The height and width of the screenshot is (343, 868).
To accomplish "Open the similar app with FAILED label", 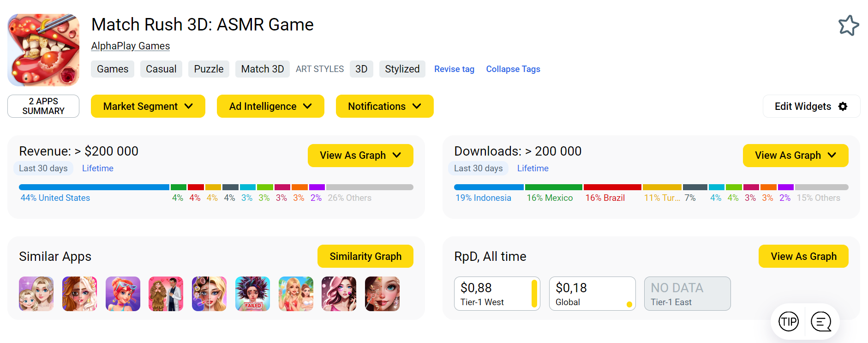I will point(252,294).
